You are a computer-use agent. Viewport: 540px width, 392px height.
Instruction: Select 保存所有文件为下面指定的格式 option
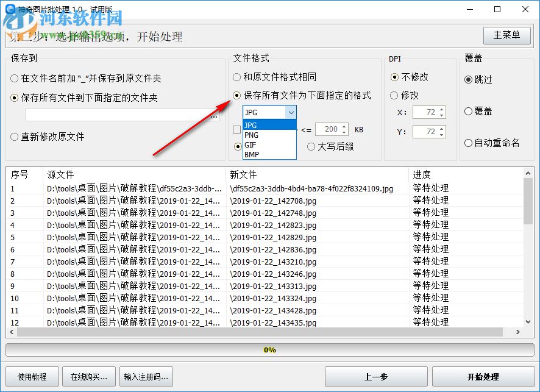click(x=302, y=96)
